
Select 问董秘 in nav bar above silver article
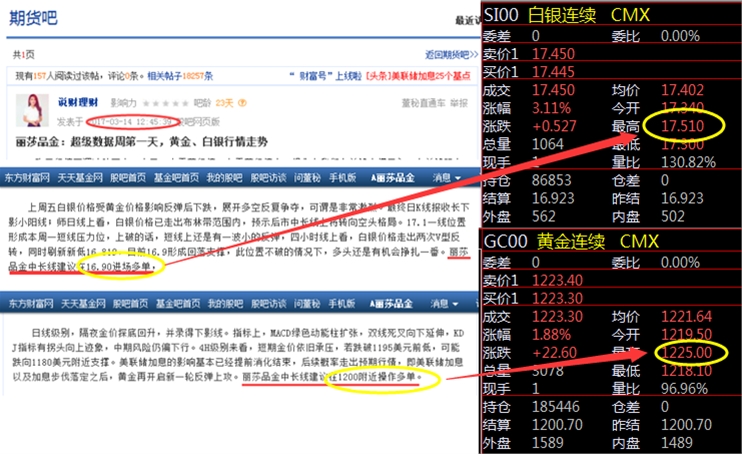click(x=308, y=178)
